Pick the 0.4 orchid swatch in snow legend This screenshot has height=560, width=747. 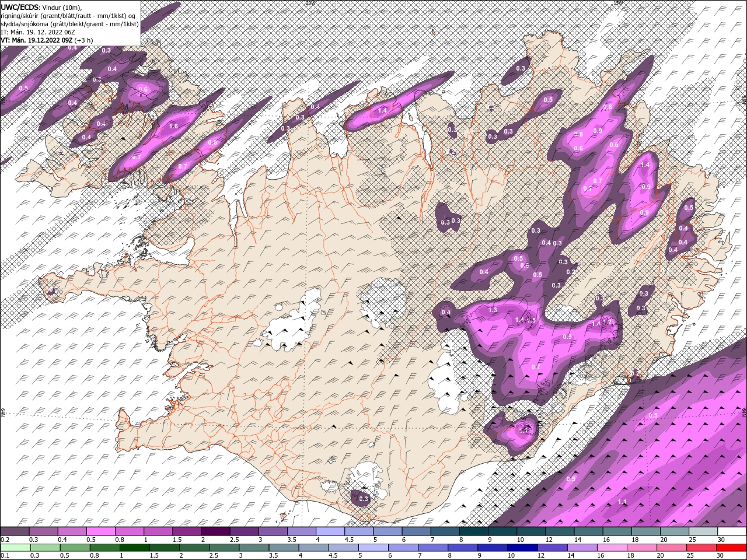point(72,531)
